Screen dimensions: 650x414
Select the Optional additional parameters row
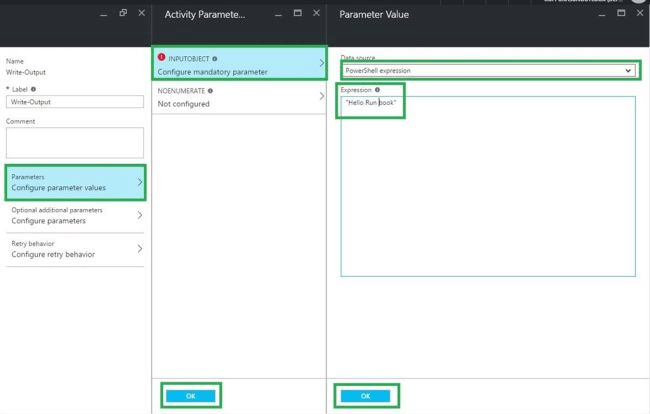pyautogui.click(x=75, y=215)
